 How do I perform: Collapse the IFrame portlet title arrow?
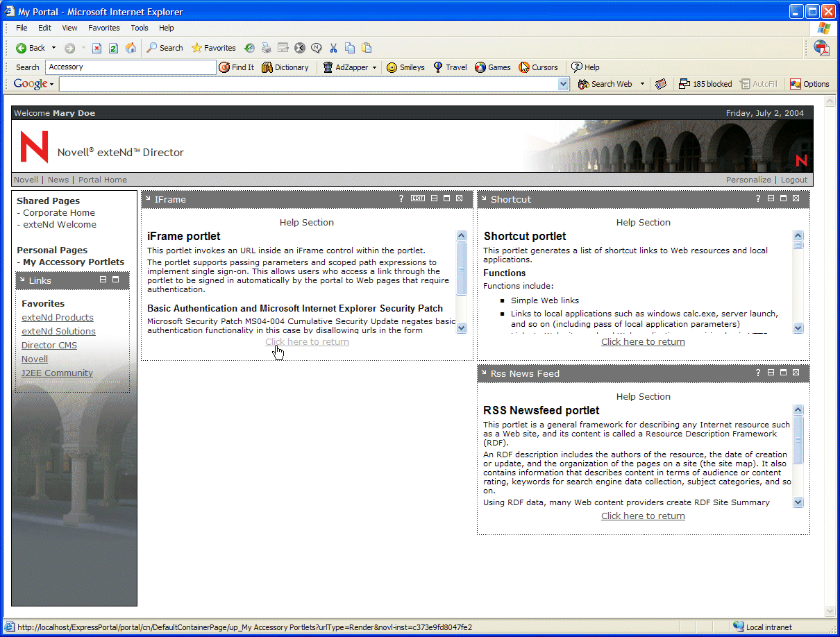[148, 198]
